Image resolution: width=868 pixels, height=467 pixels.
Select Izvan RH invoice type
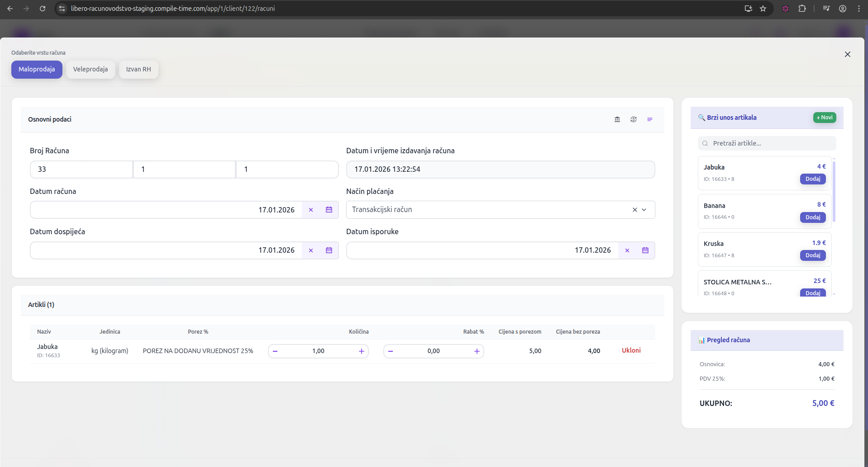[138, 70]
